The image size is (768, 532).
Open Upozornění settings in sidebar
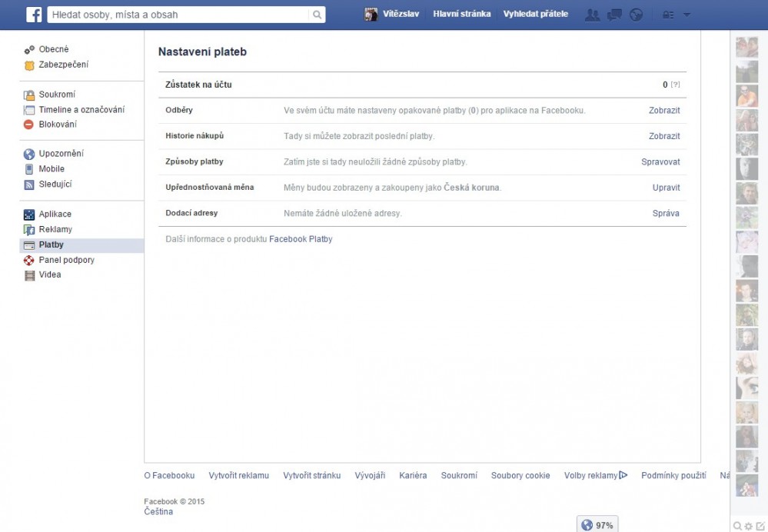61,154
